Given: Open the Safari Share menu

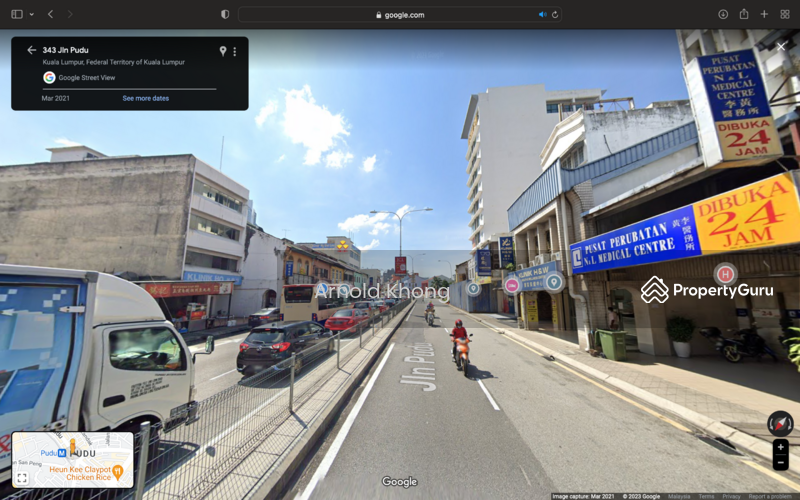Looking at the screenshot, I should pos(743,14).
